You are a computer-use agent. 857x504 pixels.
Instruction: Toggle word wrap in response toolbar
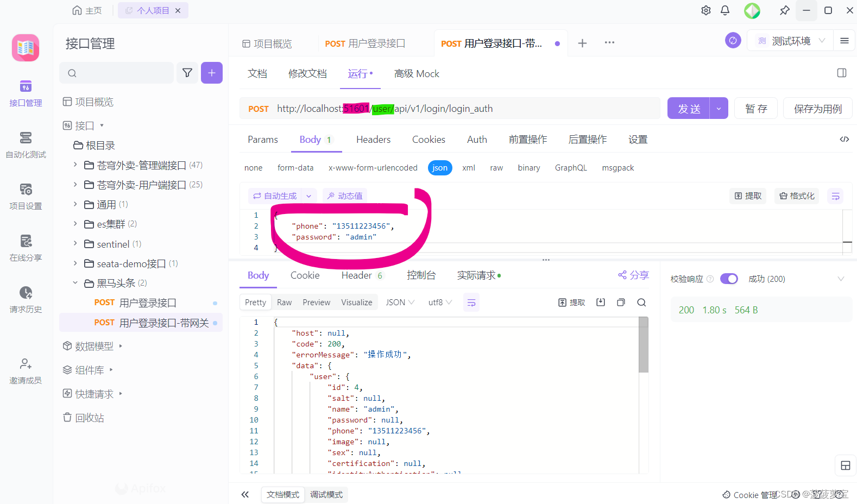coord(471,303)
